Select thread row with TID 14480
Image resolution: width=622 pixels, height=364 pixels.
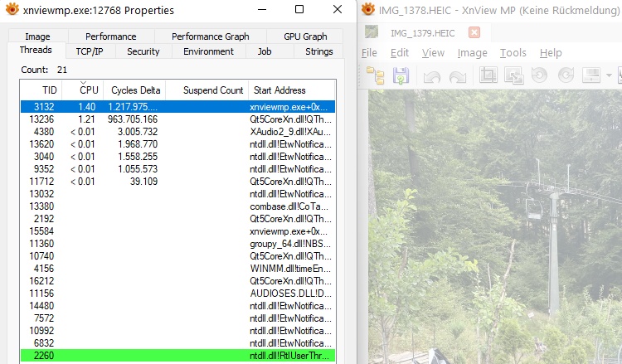[x=177, y=306]
